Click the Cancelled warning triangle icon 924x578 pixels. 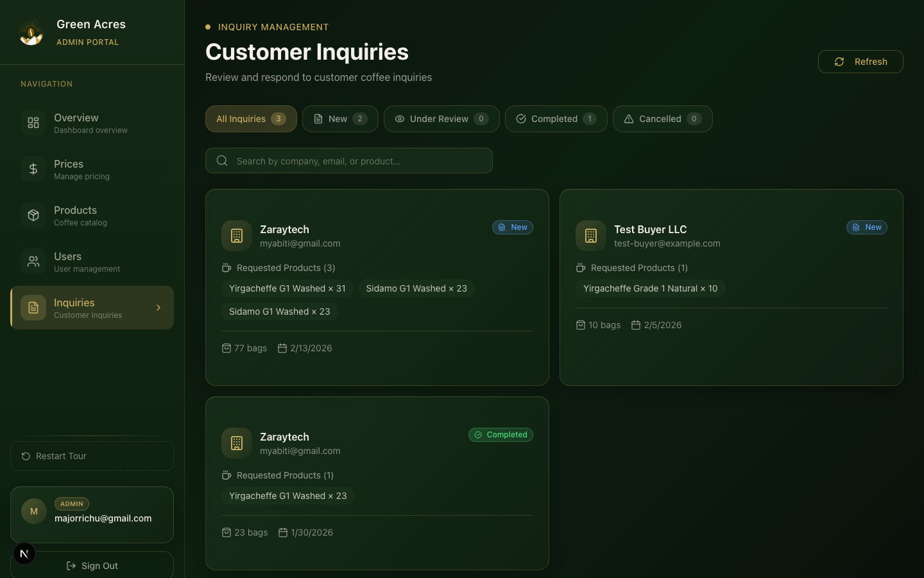629,119
